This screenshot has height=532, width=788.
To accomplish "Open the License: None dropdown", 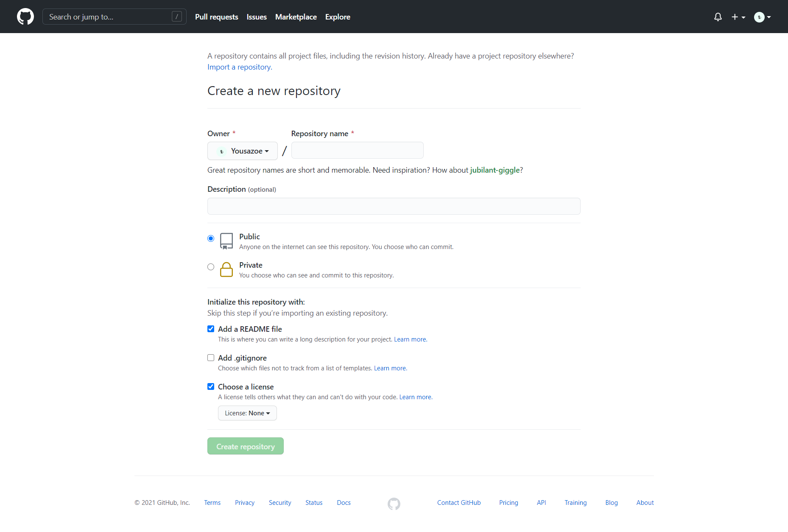I will 247,413.
